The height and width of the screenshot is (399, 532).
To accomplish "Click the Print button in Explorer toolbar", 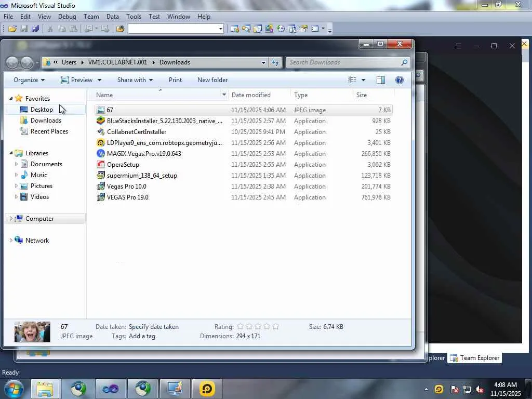I will click(x=176, y=80).
